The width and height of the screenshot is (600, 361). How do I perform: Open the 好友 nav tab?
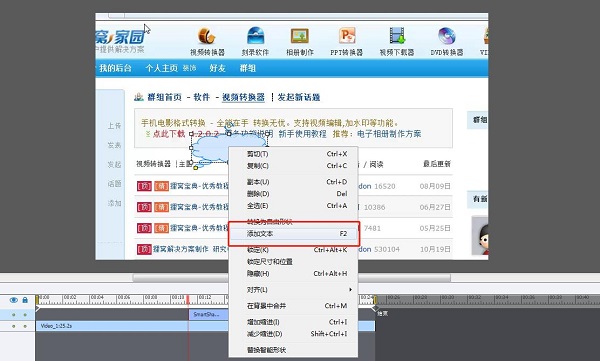point(217,68)
